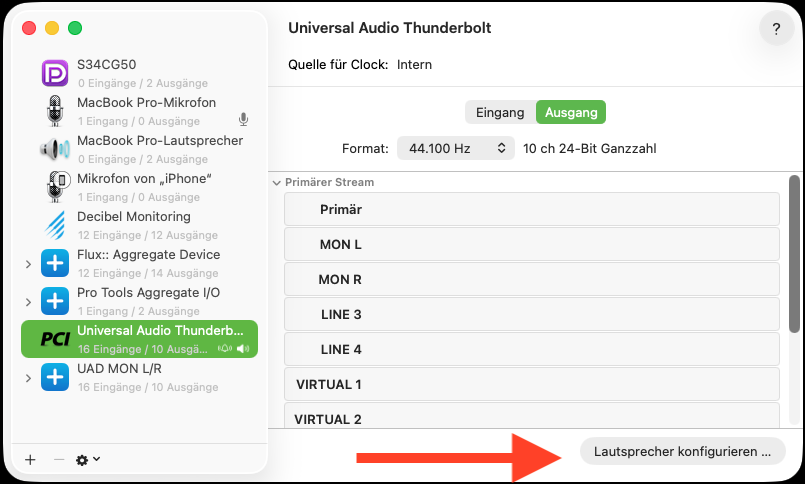This screenshot has width=805, height=484.
Task: Click the remove device minus button
Action: pos(59,460)
